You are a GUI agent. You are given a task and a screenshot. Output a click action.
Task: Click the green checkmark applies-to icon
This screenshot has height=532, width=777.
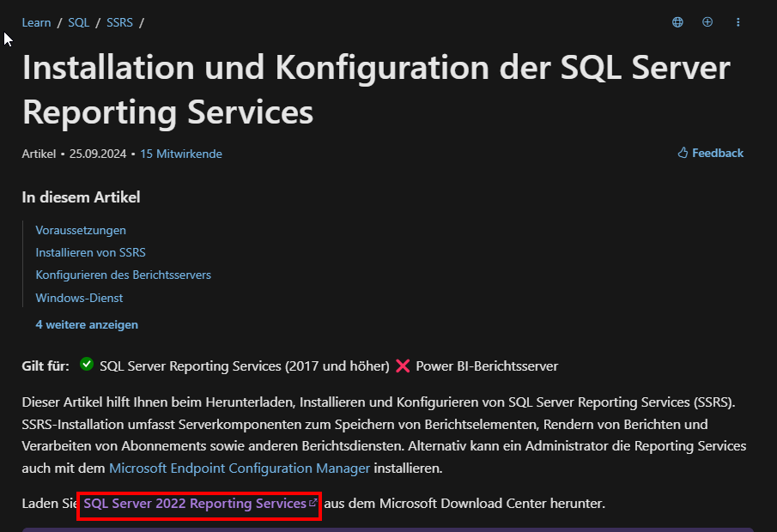[87, 365]
